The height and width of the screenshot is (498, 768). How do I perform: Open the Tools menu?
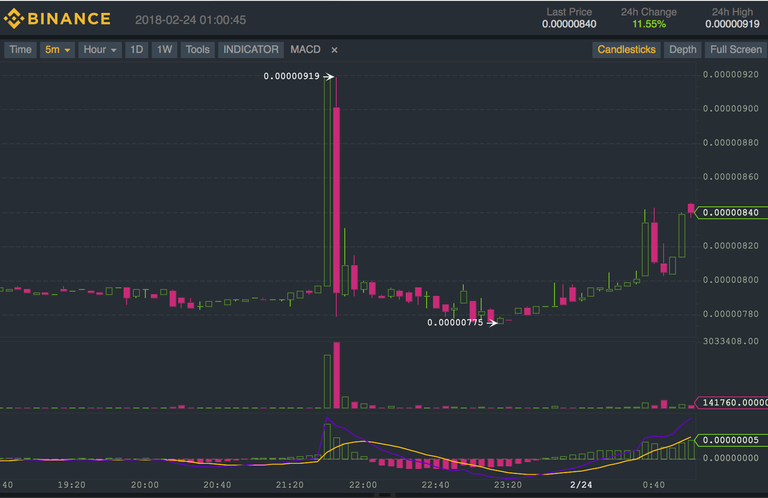[x=197, y=49]
